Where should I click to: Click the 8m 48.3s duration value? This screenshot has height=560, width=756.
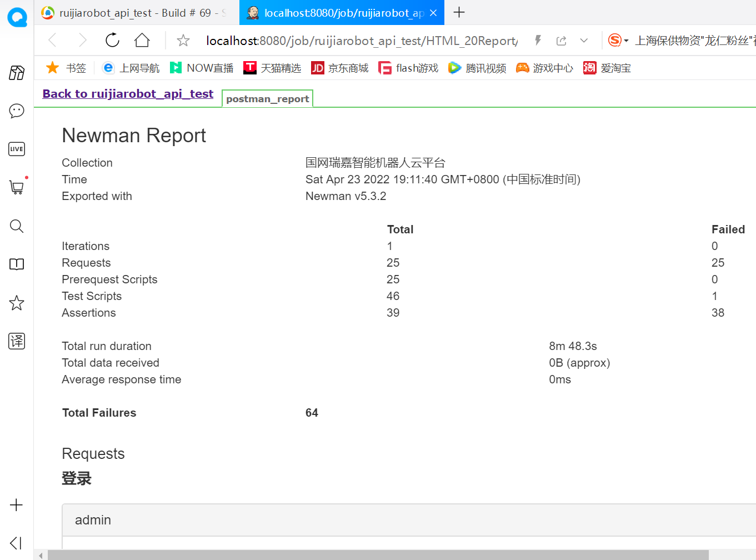(x=573, y=346)
